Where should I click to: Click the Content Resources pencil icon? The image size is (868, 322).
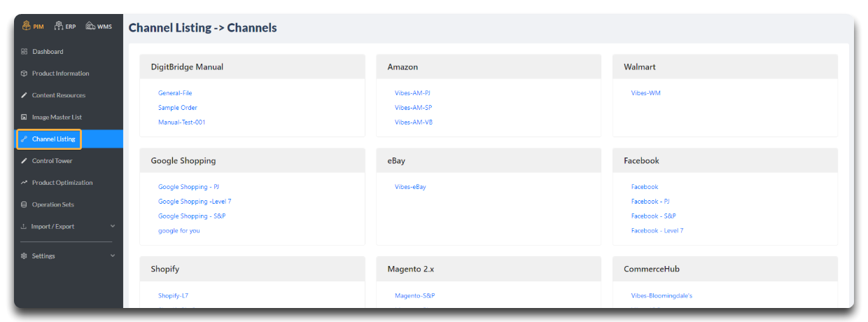(x=24, y=95)
